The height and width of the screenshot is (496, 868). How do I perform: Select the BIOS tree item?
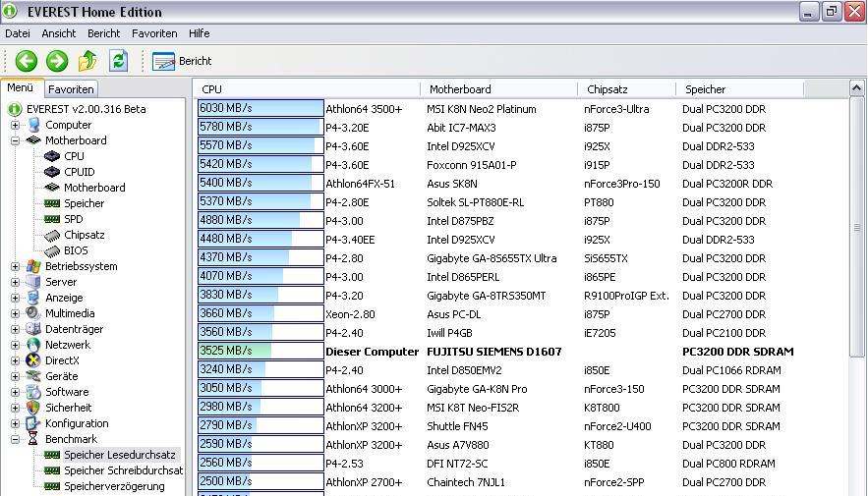(x=76, y=250)
